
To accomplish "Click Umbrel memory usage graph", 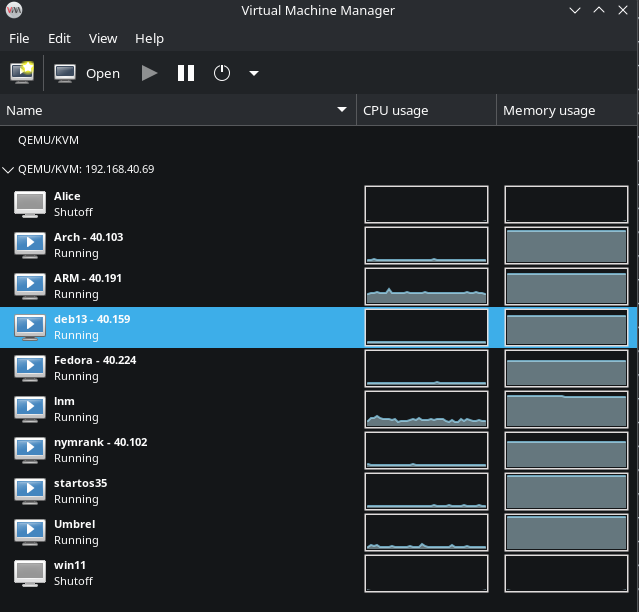I will tap(566, 533).
